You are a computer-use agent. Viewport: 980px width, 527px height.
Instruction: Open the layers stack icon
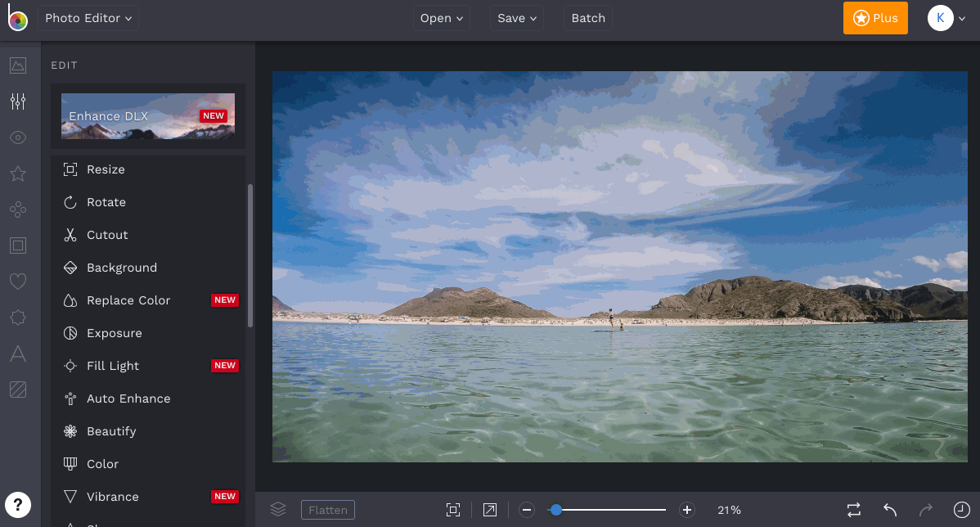coord(278,510)
